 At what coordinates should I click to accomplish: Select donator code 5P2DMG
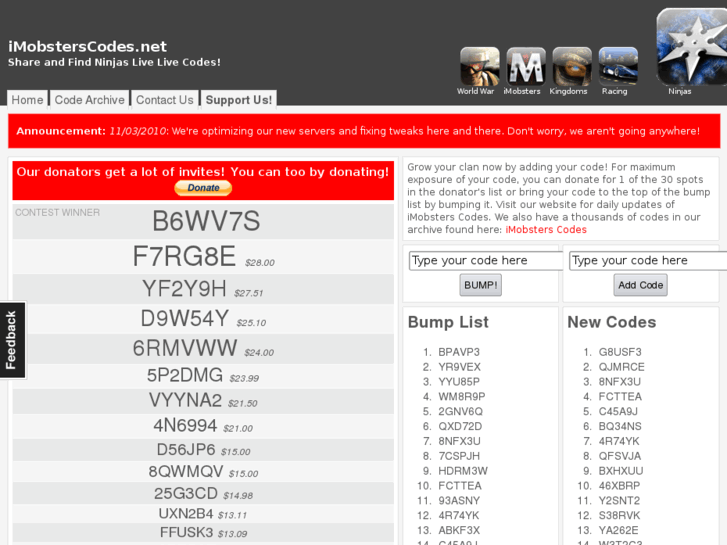point(185,375)
